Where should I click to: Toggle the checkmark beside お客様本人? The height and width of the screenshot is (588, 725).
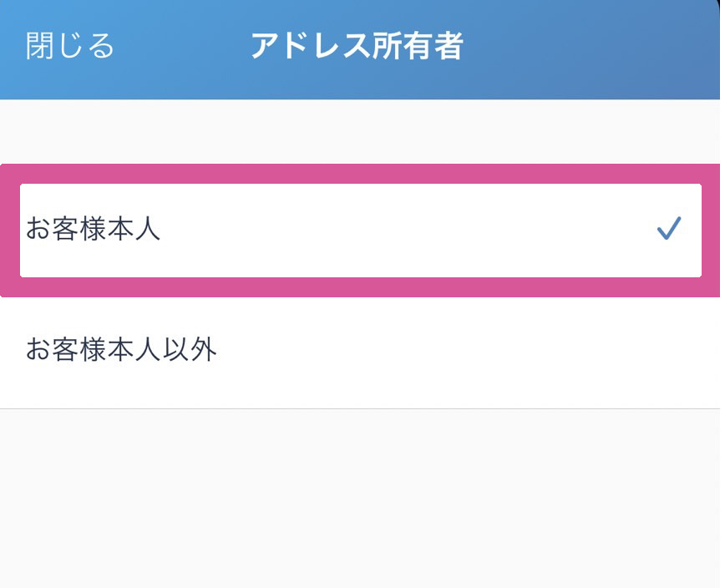[x=669, y=228]
